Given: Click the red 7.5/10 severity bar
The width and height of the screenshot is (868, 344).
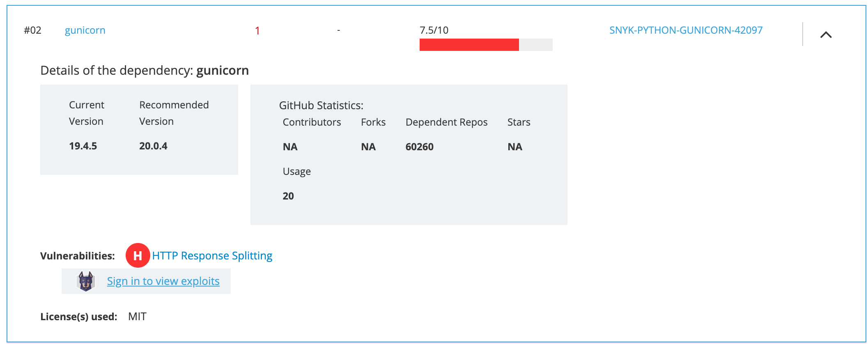Looking at the screenshot, I should [x=469, y=45].
